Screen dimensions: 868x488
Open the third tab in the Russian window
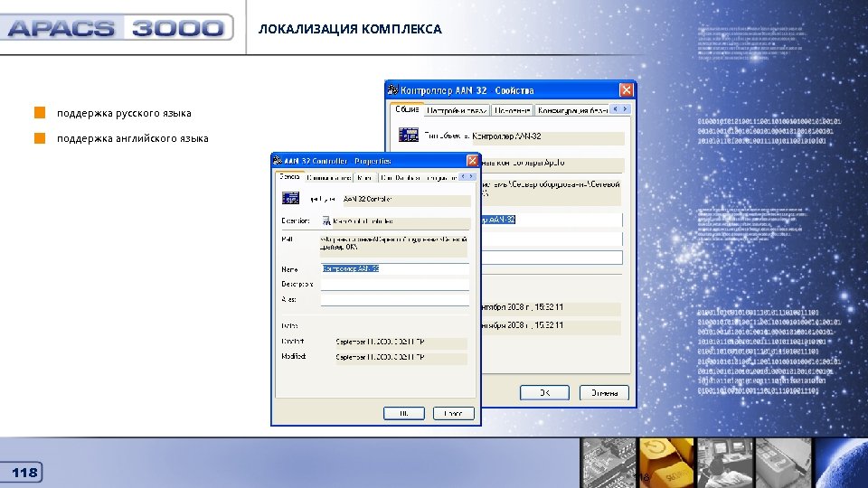[x=512, y=110]
